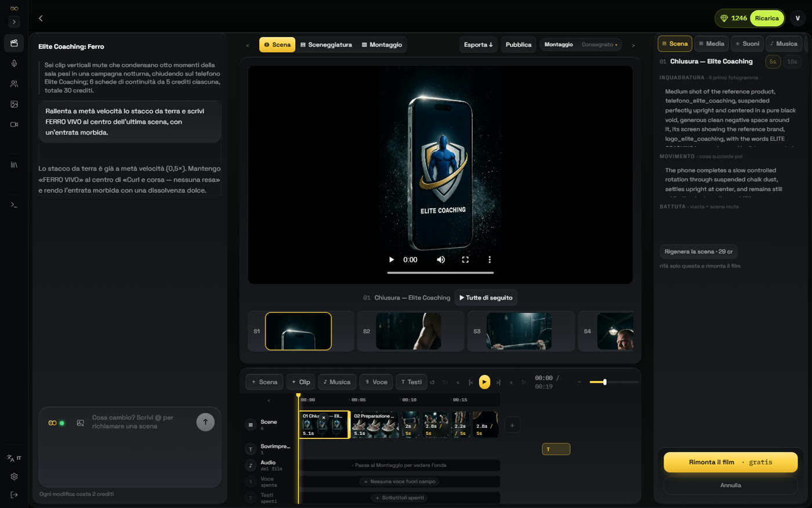
Task: Click the infinity logo at top left
Action: pos(14,8)
